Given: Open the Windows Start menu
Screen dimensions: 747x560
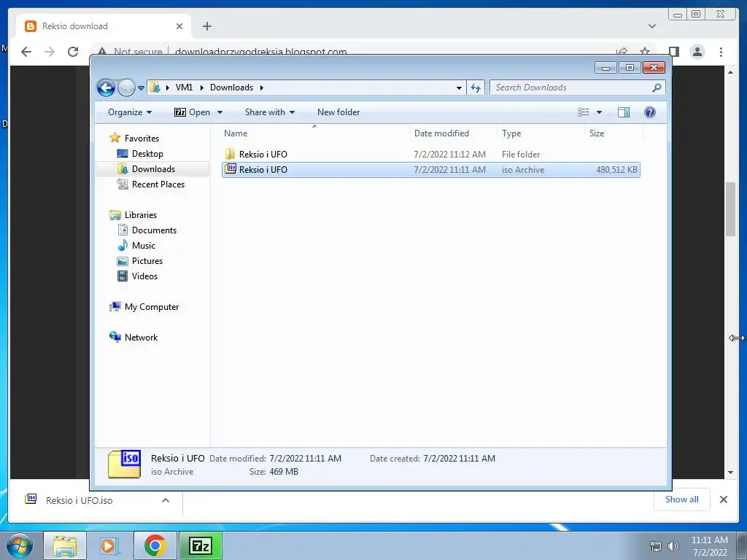Looking at the screenshot, I should tap(20, 545).
